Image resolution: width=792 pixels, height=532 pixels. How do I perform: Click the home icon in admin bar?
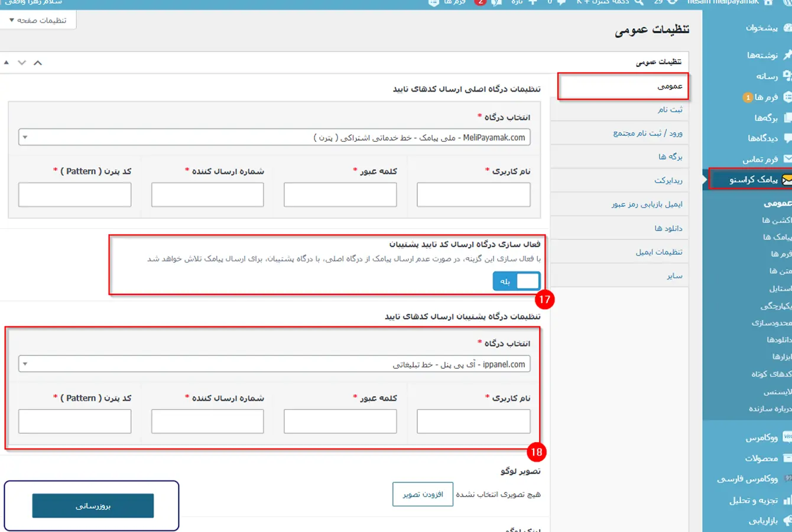[x=768, y=2]
